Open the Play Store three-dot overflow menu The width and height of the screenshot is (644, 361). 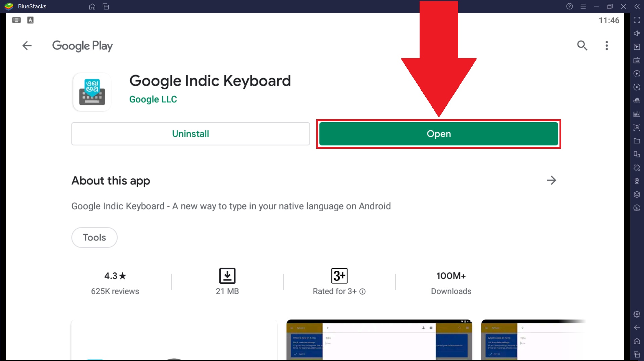click(x=606, y=46)
